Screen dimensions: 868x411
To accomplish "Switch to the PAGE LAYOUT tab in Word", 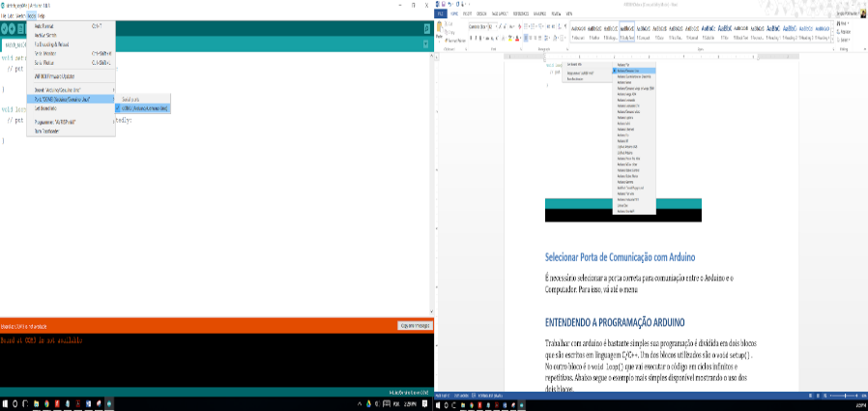I will [500, 14].
